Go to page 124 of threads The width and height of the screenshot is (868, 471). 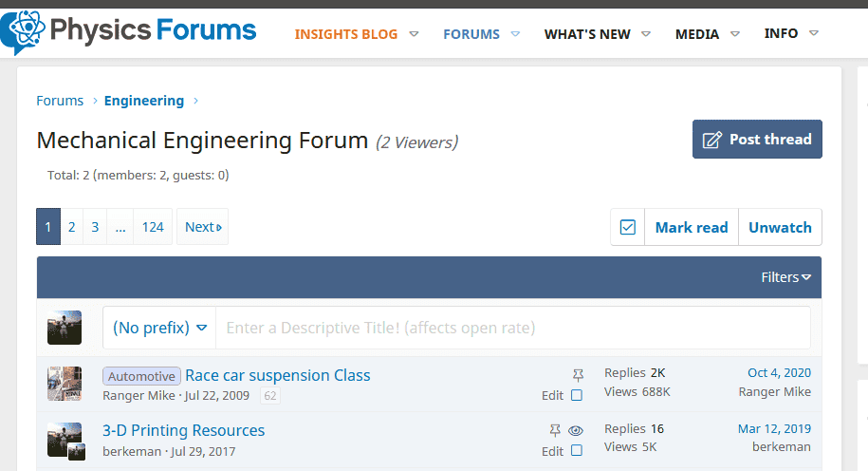(x=153, y=227)
